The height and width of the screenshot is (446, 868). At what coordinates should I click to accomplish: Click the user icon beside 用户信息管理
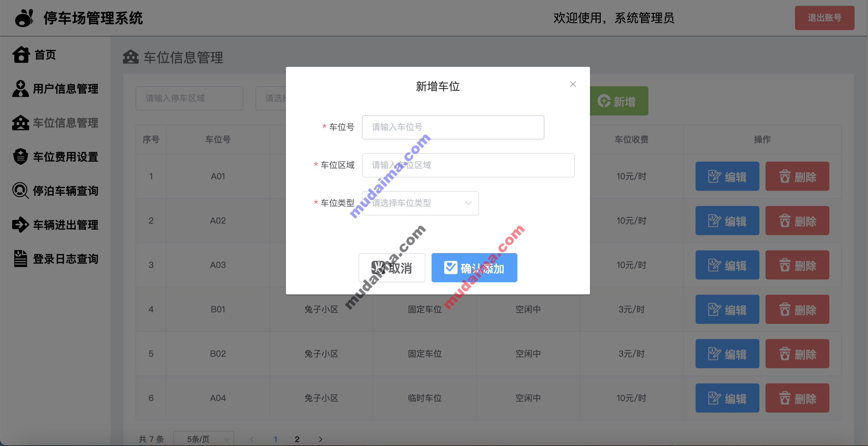click(x=21, y=88)
